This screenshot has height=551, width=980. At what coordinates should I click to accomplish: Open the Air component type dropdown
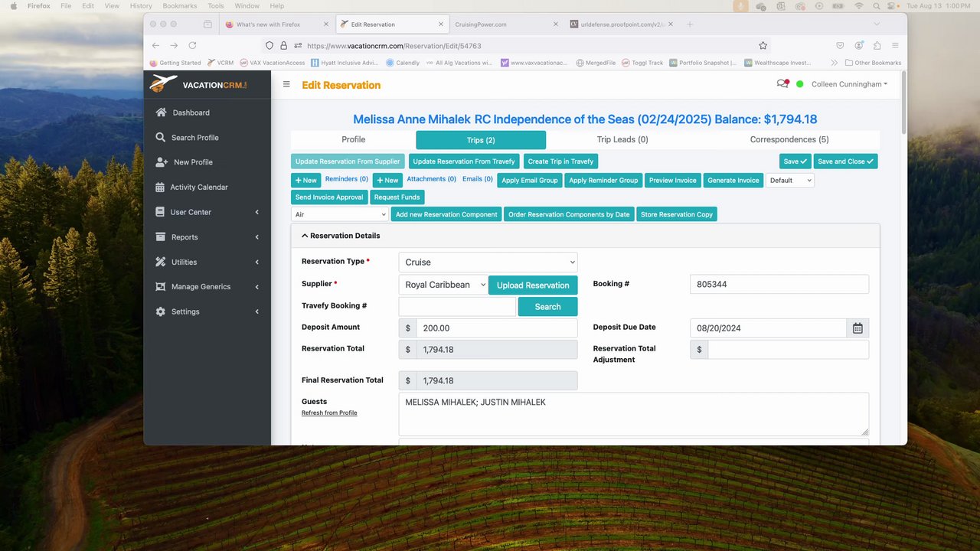pyautogui.click(x=340, y=214)
